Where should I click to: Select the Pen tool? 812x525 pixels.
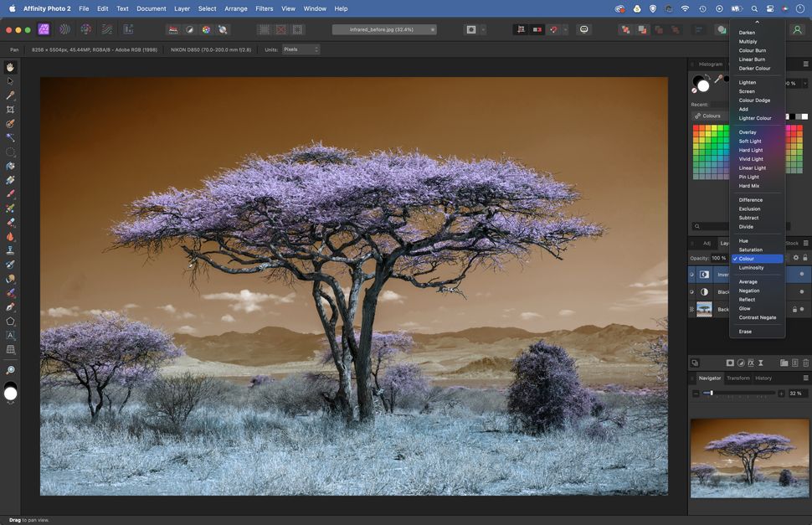tap(10, 307)
